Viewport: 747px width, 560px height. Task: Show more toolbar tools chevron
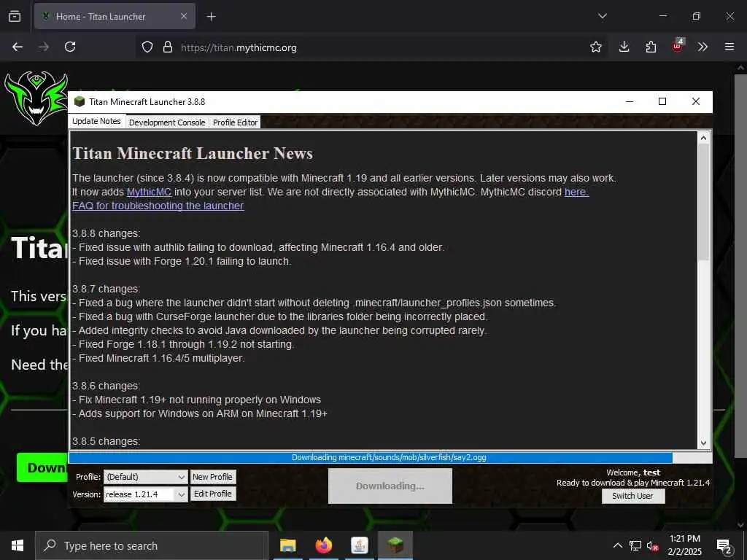(703, 47)
